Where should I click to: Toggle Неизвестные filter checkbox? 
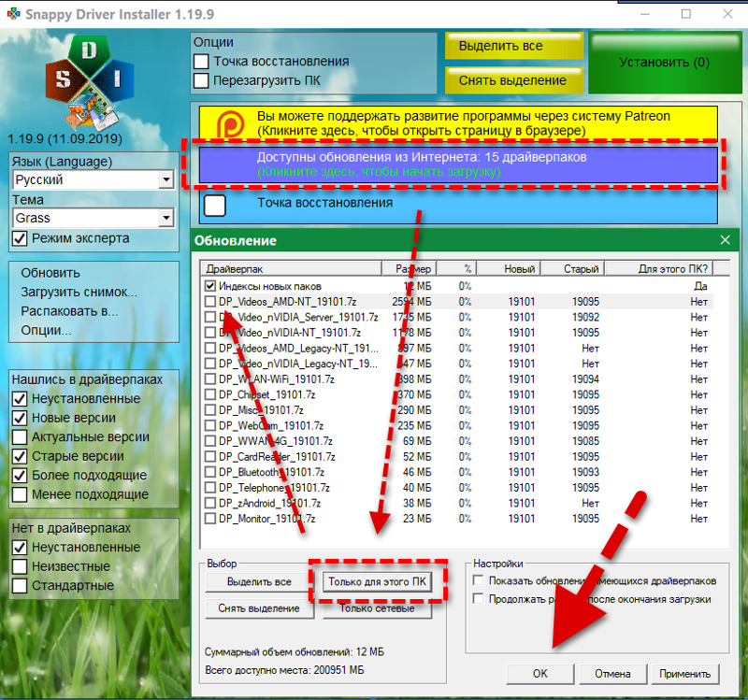(20, 566)
